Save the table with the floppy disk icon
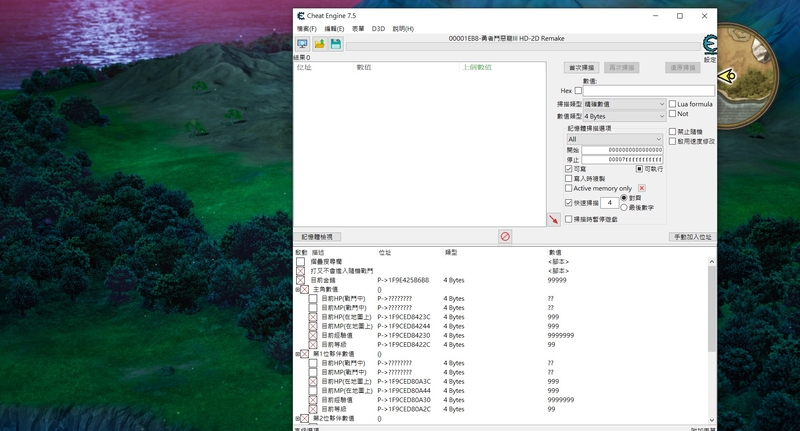The image size is (800, 431). pyautogui.click(x=336, y=44)
